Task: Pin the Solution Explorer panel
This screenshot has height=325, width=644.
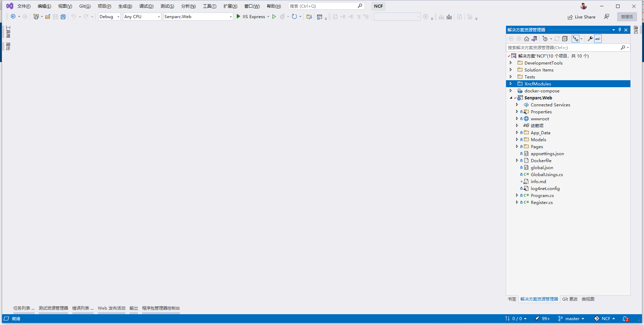Action: click(620, 30)
